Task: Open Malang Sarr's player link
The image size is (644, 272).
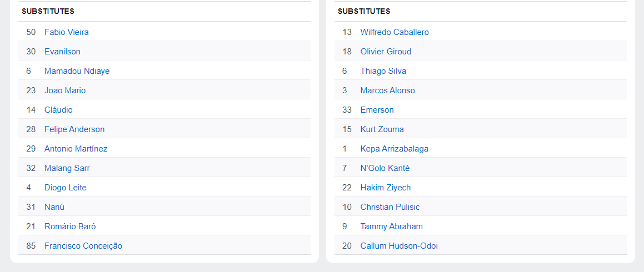Action: pyautogui.click(x=67, y=168)
